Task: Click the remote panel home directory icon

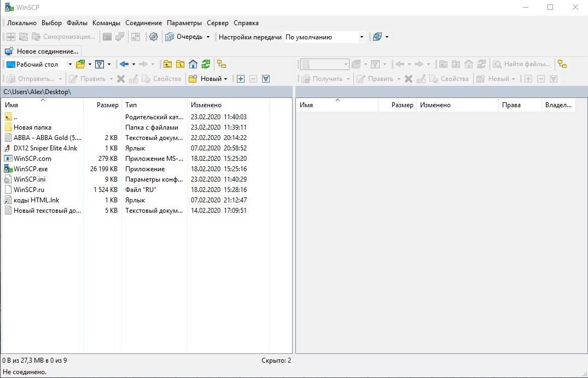Action: pos(469,64)
